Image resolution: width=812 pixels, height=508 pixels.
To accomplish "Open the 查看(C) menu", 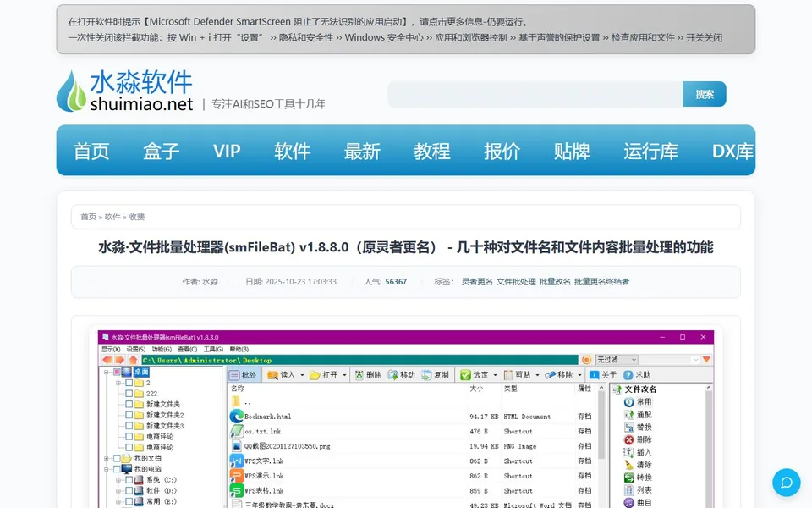I will tap(188, 350).
